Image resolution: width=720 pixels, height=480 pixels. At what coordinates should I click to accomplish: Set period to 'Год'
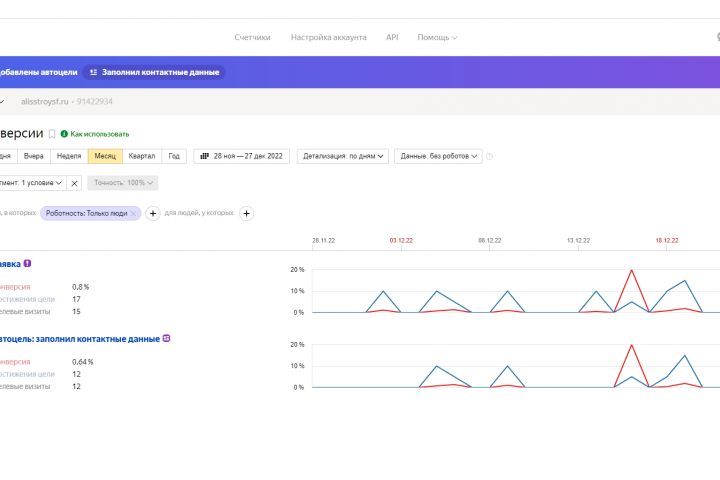pyautogui.click(x=174, y=156)
